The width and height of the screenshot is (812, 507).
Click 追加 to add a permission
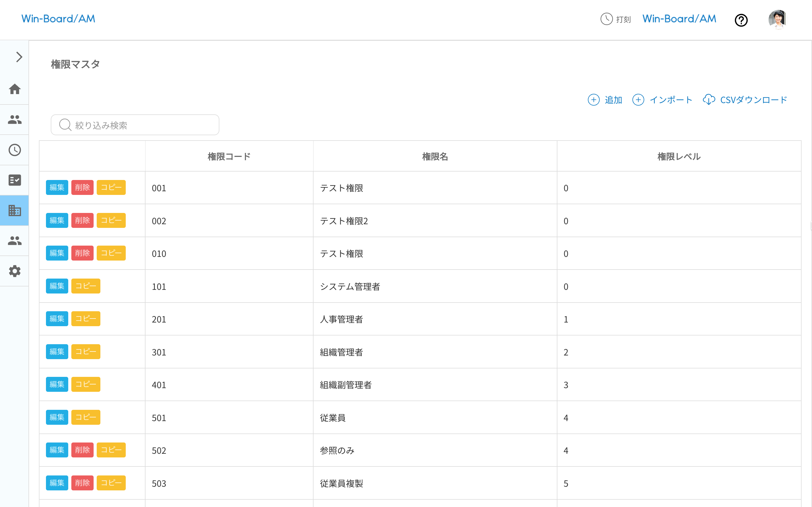point(605,100)
